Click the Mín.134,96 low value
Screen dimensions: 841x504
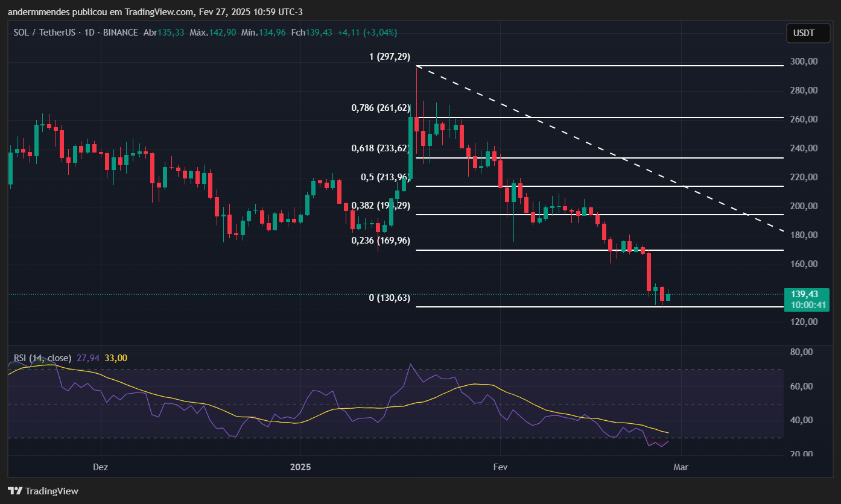click(x=264, y=33)
